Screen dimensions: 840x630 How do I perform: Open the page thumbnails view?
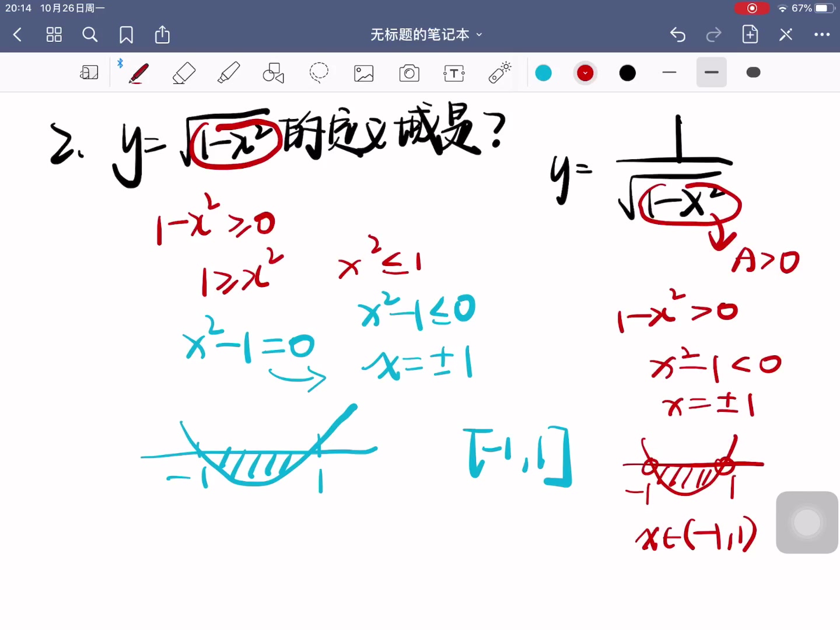click(x=54, y=34)
